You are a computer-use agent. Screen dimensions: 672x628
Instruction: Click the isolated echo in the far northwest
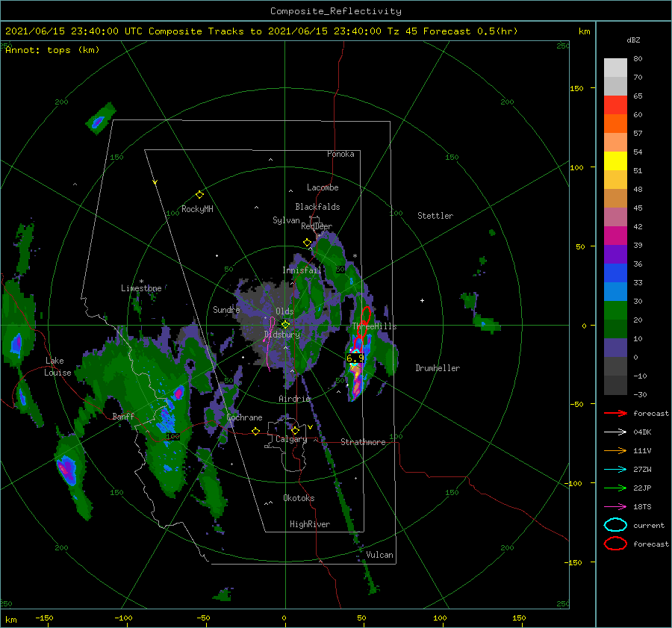tap(100, 118)
